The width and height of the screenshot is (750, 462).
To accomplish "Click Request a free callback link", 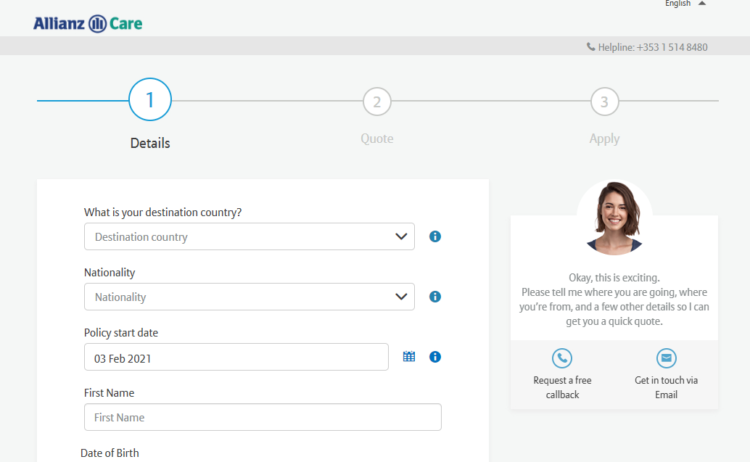I will click(562, 387).
